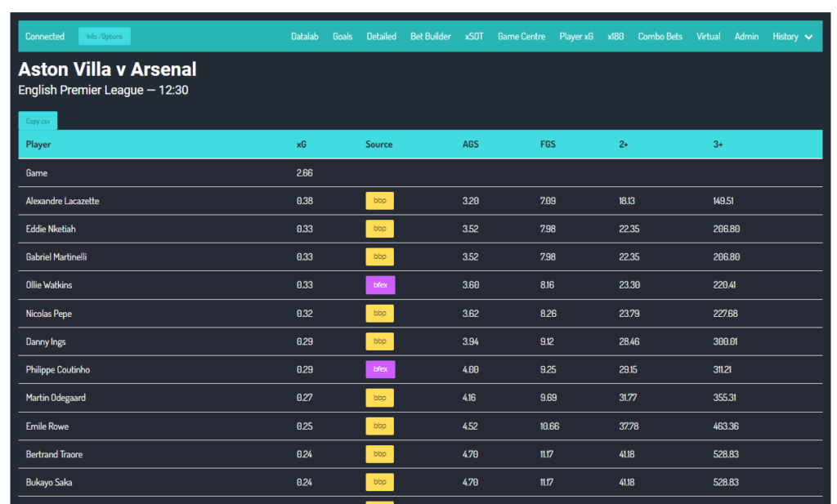Click the bbp badge for Nicolas Pepe
This screenshot has width=837, height=504.
379,313
